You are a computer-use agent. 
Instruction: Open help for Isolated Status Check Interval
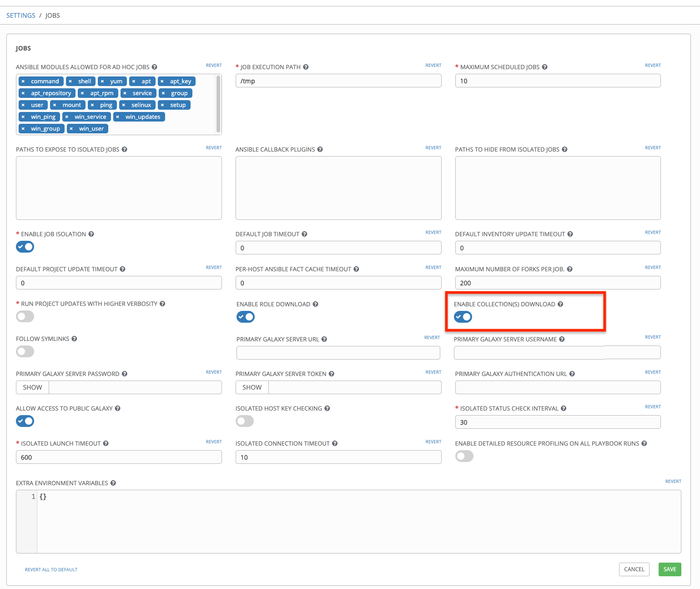[x=564, y=408]
